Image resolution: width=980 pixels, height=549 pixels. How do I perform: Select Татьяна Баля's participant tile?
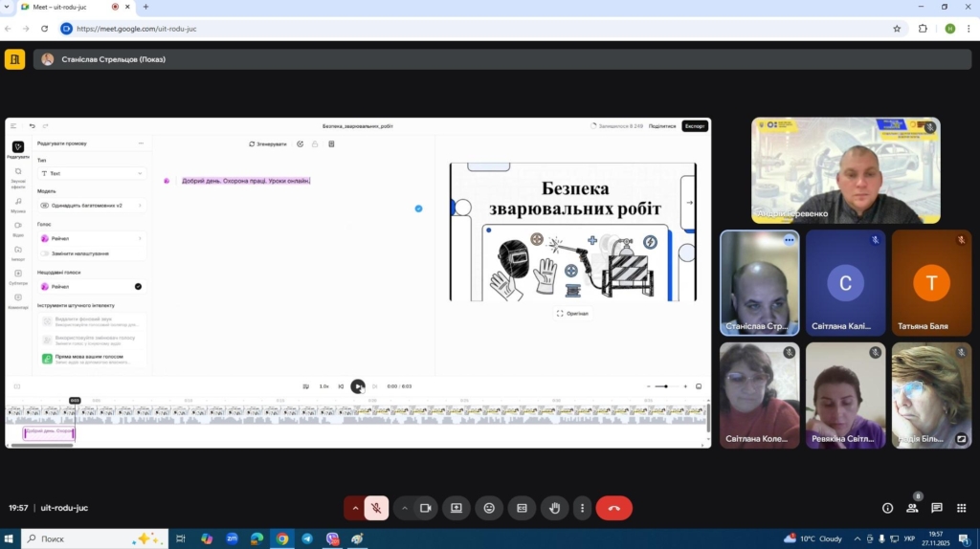(x=931, y=282)
